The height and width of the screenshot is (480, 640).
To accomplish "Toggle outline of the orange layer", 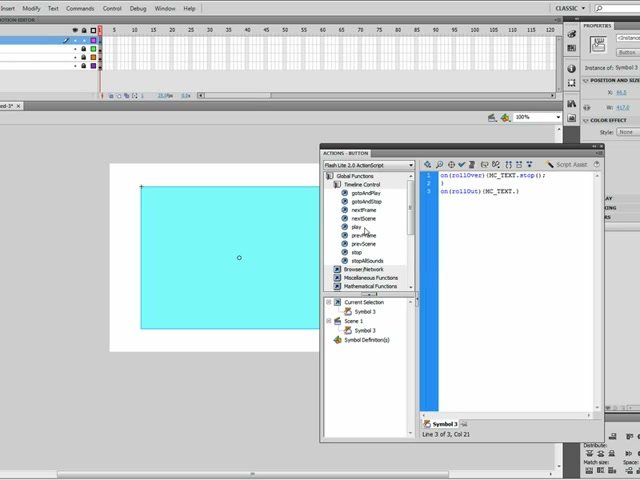I will click(x=93, y=57).
